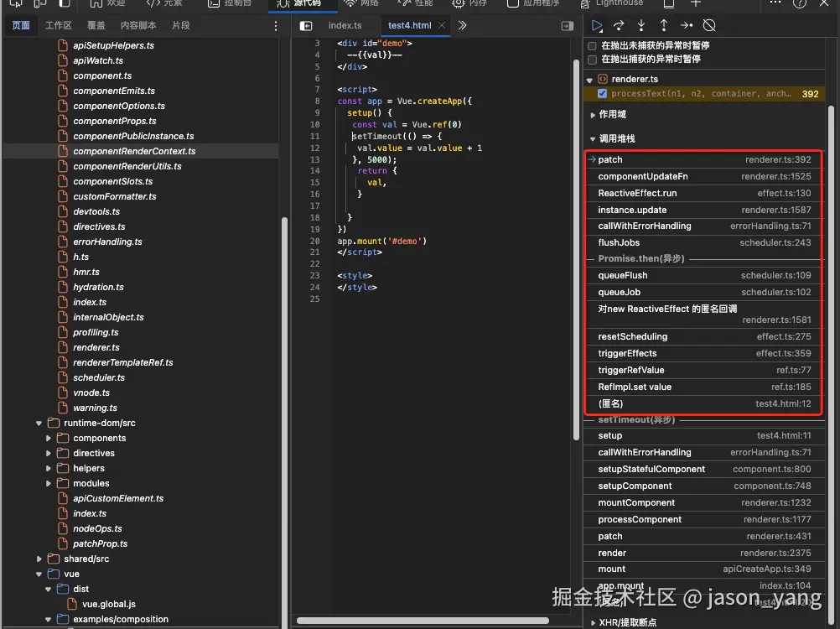Click the code editor horizontal scrollbar
840x629 pixels.
(423, 621)
